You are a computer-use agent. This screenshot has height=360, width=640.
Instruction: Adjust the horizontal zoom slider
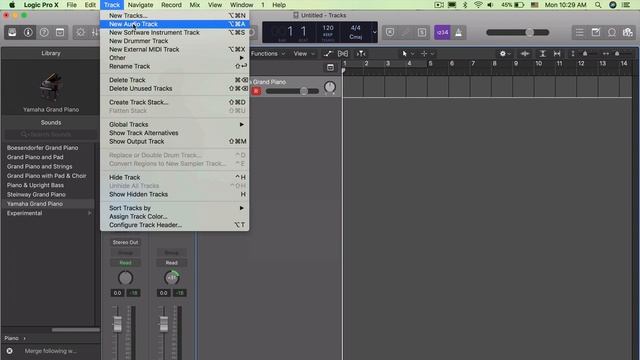tap(617, 53)
